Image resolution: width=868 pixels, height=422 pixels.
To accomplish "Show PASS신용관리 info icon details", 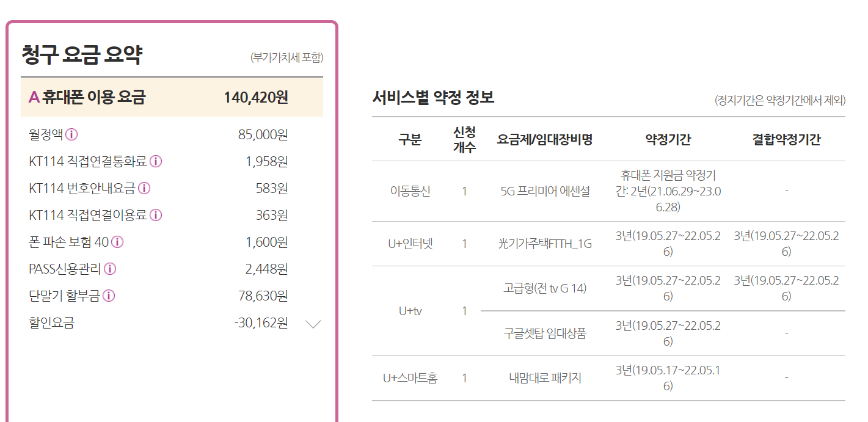I will [110, 269].
